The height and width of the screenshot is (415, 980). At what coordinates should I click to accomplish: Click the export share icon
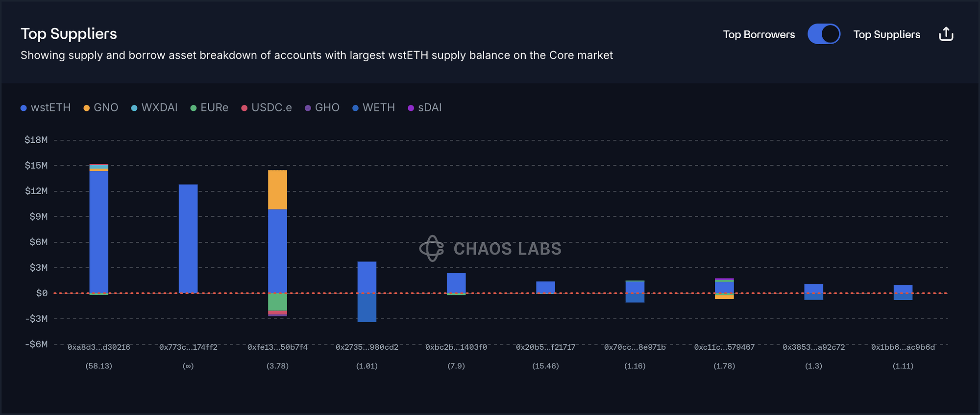pos(946,34)
